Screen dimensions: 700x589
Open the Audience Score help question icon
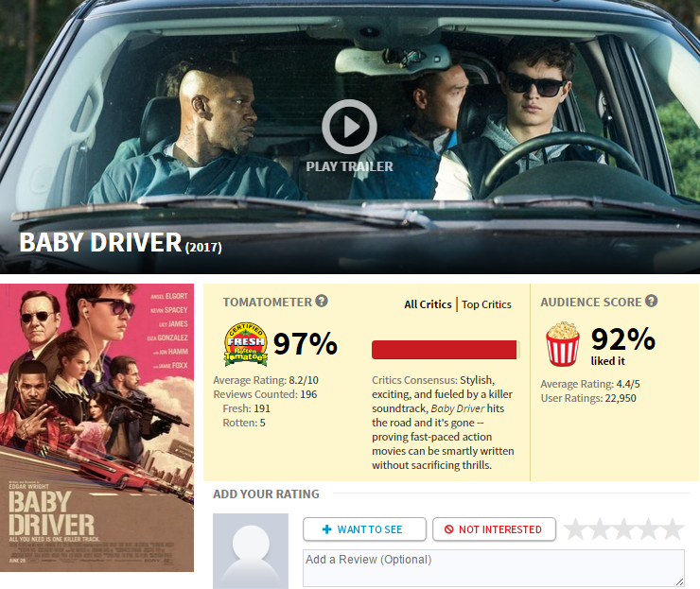coord(652,302)
